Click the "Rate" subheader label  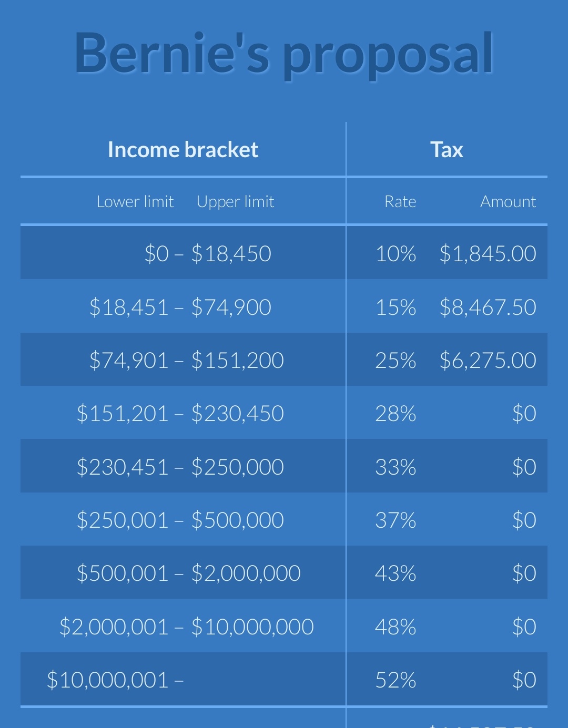coord(400,202)
